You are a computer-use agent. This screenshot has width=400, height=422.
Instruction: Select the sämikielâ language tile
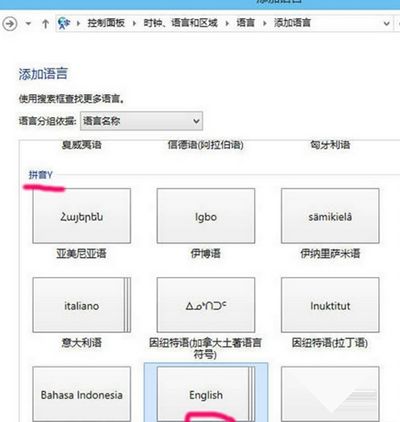330,216
